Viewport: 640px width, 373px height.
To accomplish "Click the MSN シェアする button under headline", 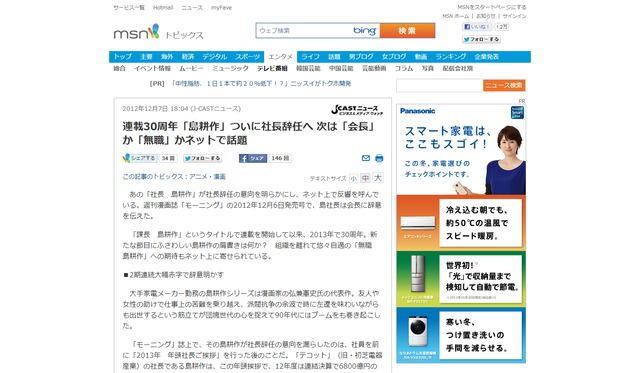I will coord(140,158).
